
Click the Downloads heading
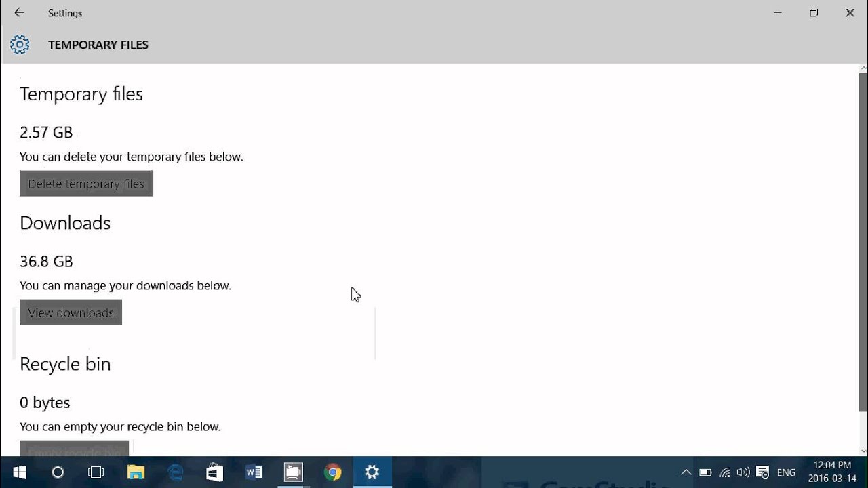click(x=65, y=223)
